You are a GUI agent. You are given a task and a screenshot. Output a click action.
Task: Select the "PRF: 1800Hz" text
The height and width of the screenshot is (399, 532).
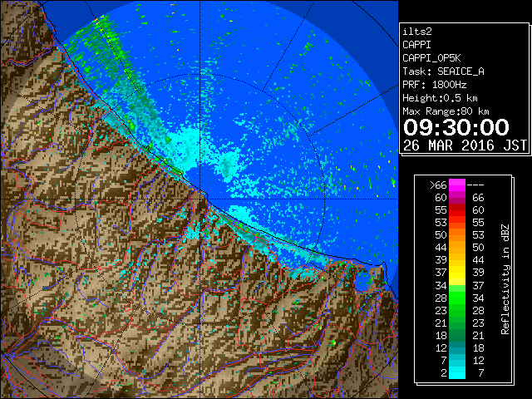(x=436, y=85)
